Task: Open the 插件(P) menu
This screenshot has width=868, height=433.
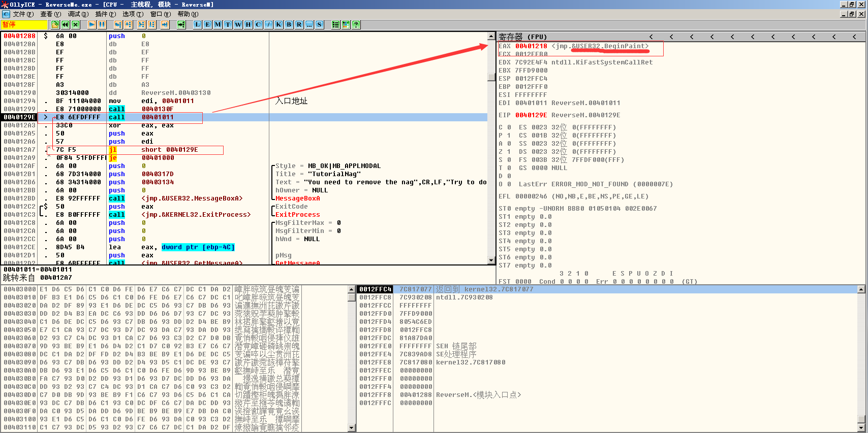Action: click(105, 14)
